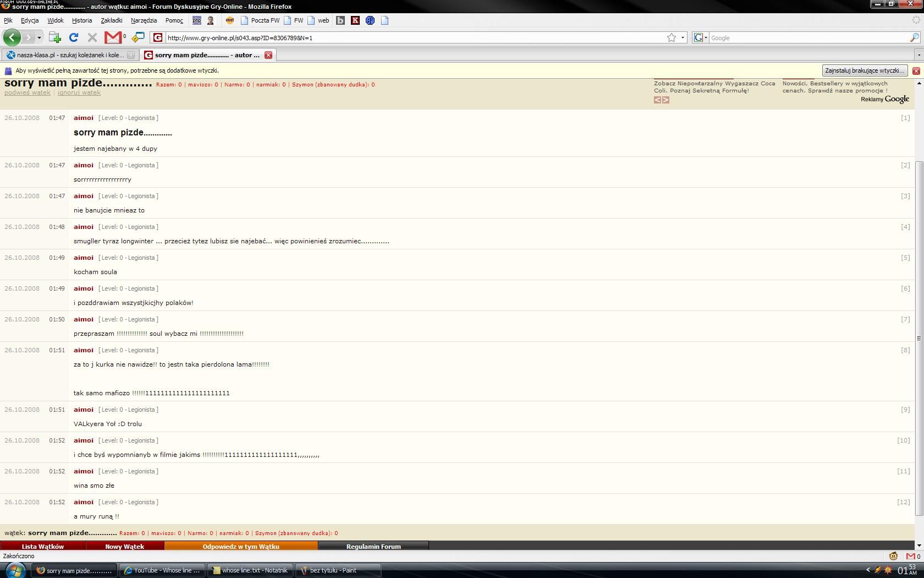Click the new tab plus icon

tap(54, 37)
